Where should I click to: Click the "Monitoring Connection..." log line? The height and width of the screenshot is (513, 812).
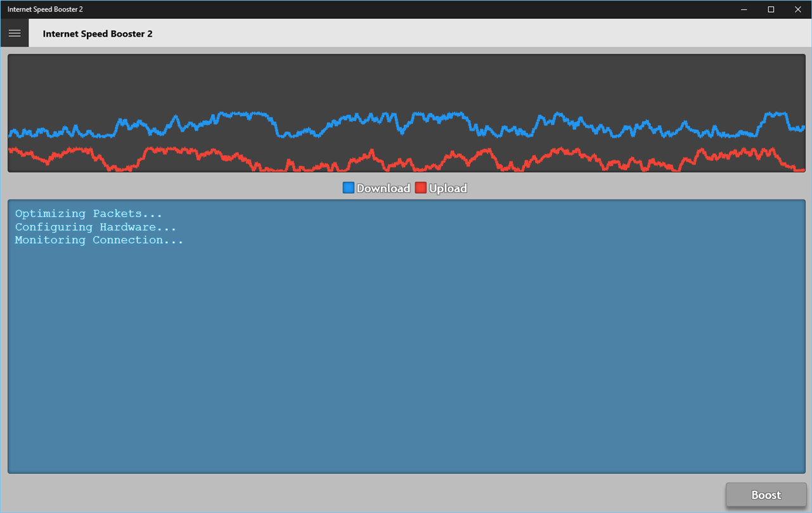coord(100,240)
